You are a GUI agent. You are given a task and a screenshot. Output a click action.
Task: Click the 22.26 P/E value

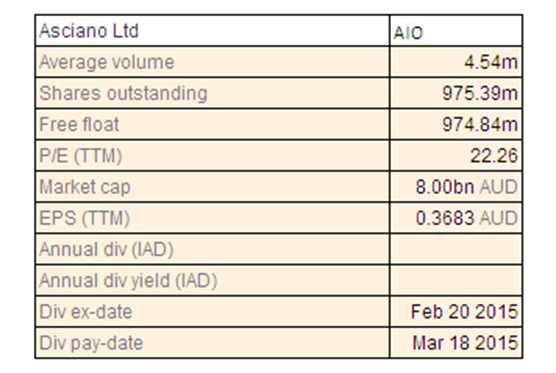(x=494, y=156)
